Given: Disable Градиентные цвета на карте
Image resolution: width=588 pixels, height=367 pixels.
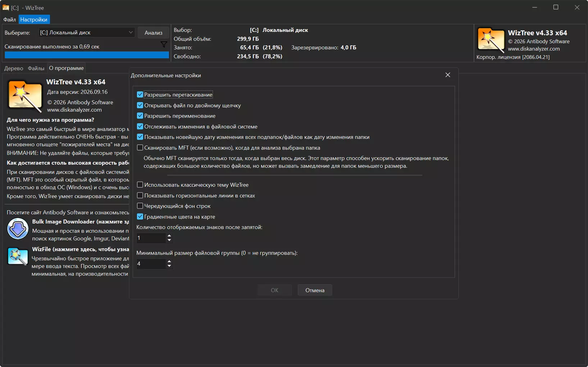Looking at the screenshot, I should coord(140,217).
